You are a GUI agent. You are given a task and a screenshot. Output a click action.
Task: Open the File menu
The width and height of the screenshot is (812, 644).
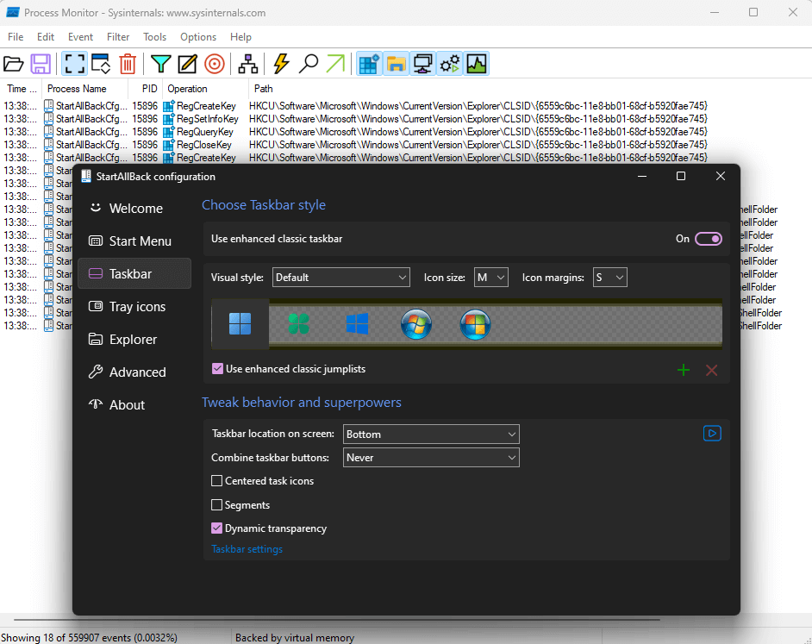[x=16, y=37]
